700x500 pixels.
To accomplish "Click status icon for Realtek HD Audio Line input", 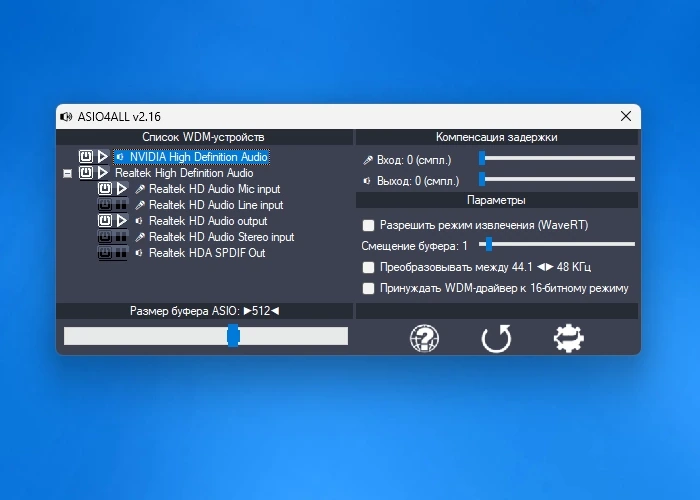I will click(x=121, y=204).
